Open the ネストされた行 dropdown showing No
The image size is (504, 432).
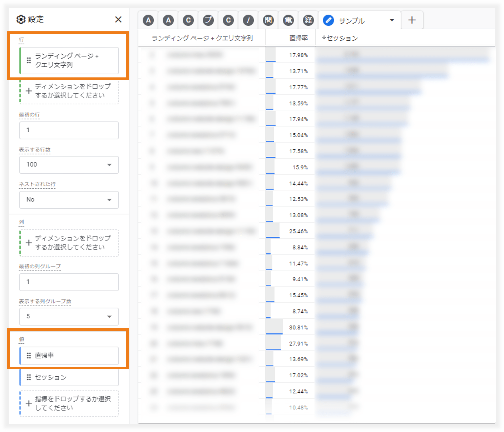pos(69,200)
